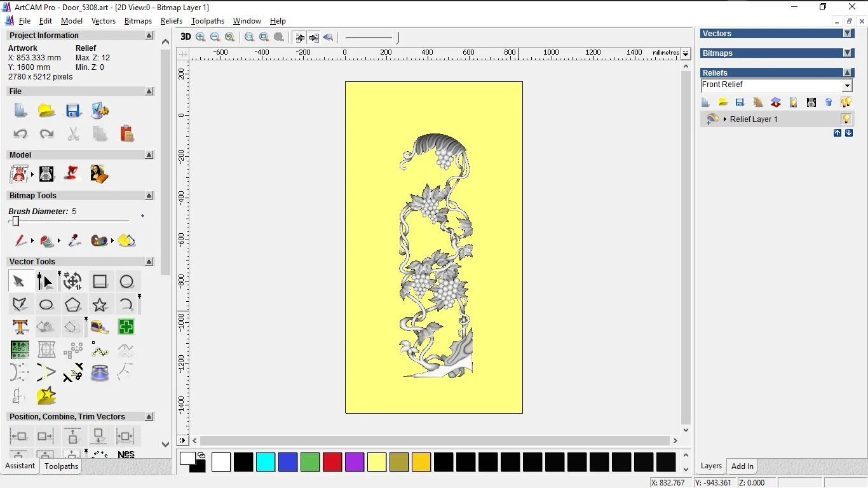Open the Add In tab

[x=742, y=466]
